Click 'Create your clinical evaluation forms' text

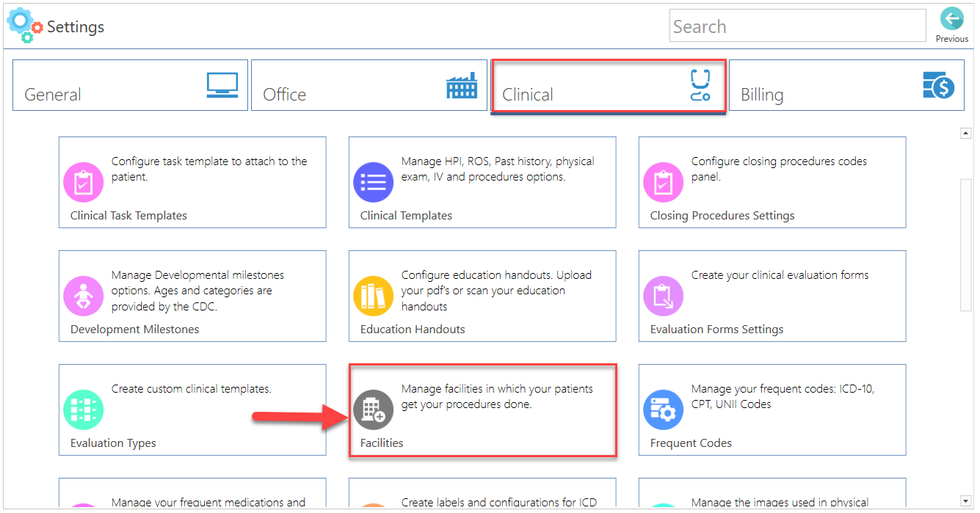(x=780, y=275)
